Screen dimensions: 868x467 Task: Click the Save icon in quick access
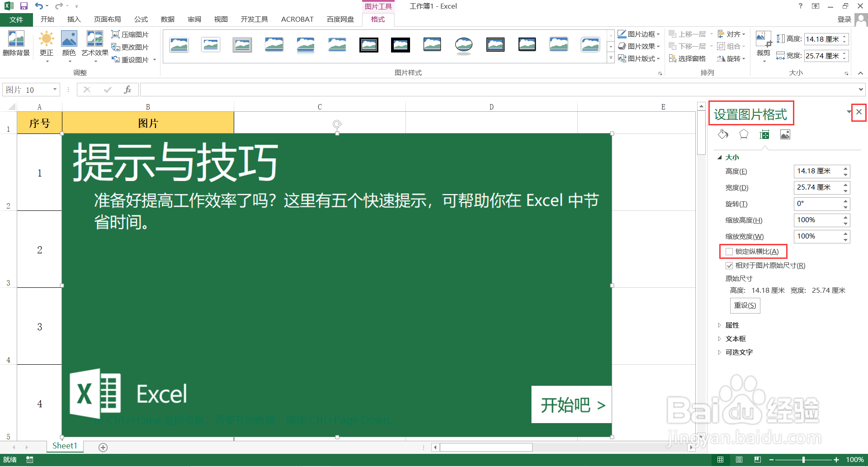[x=24, y=6]
